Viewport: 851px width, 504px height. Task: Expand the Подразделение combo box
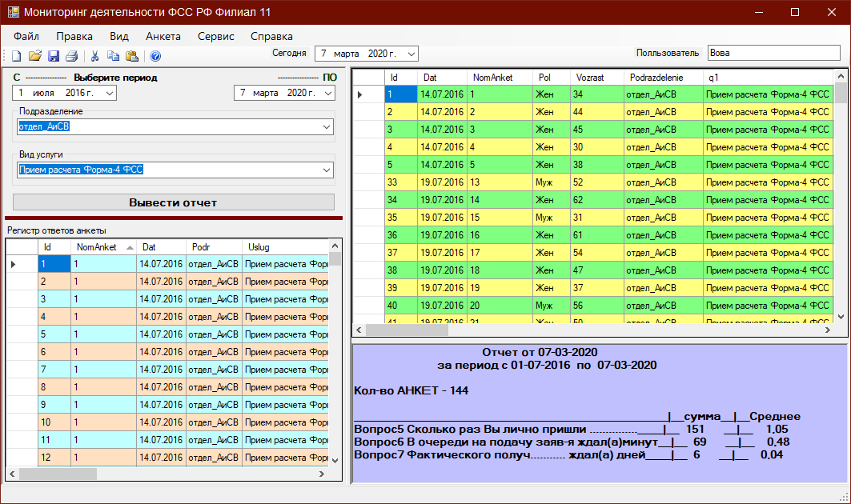coord(327,127)
